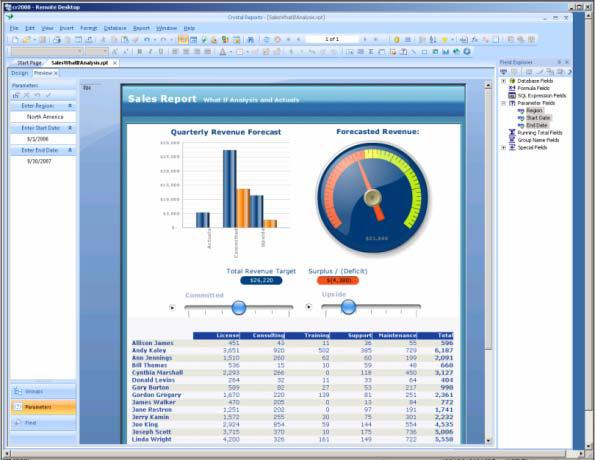Open the font color dropdown arrow
This screenshot has height=460, width=595.
pyautogui.click(x=231, y=52)
